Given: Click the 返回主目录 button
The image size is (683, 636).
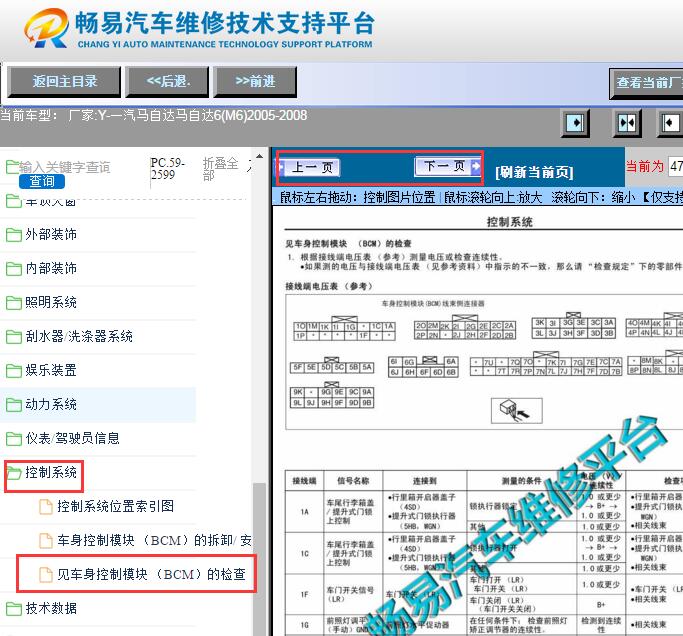Looking at the screenshot, I should [x=64, y=81].
